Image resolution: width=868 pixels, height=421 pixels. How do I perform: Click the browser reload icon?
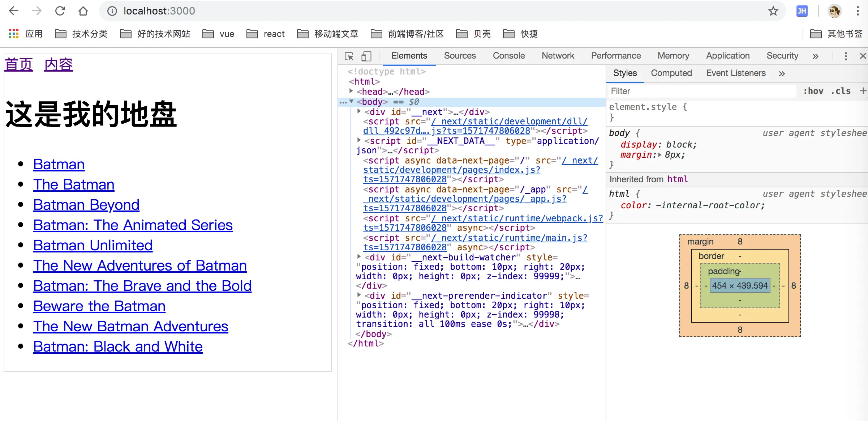click(60, 11)
